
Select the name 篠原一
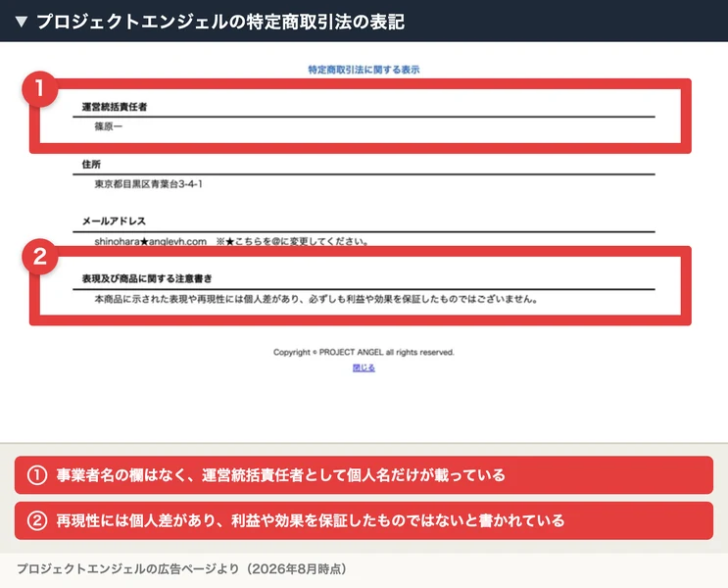(x=109, y=126)
